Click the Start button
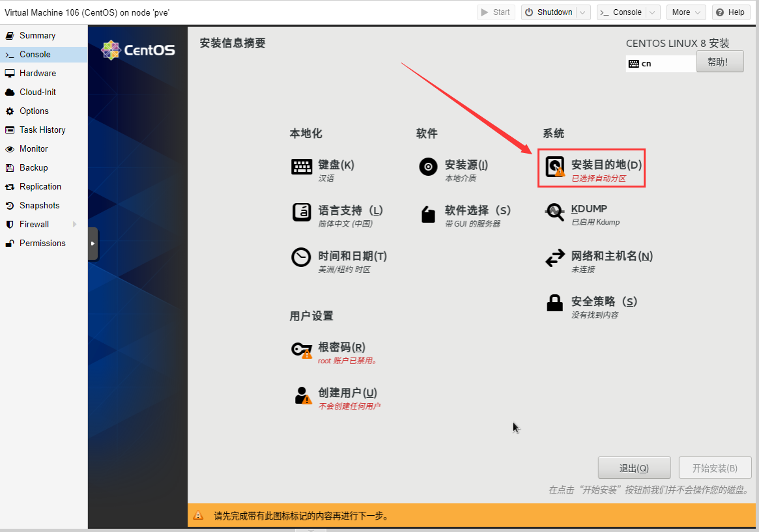The height and width of the screenshot is (532, 759). pyautogui.click(x=496, y=12)
